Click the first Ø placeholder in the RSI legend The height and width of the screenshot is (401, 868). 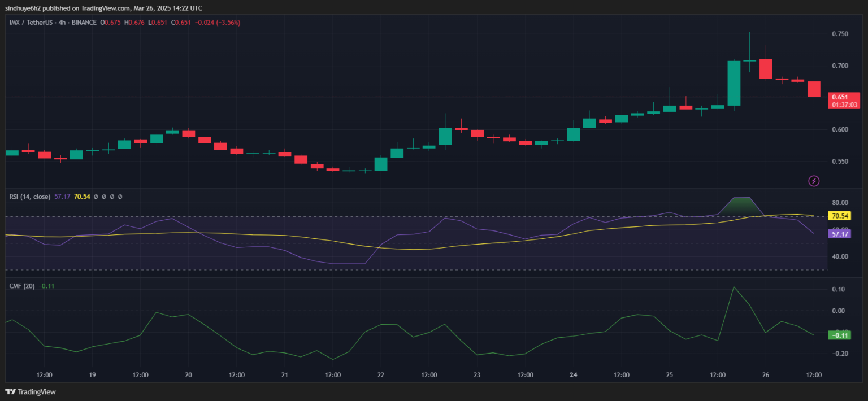97,197
